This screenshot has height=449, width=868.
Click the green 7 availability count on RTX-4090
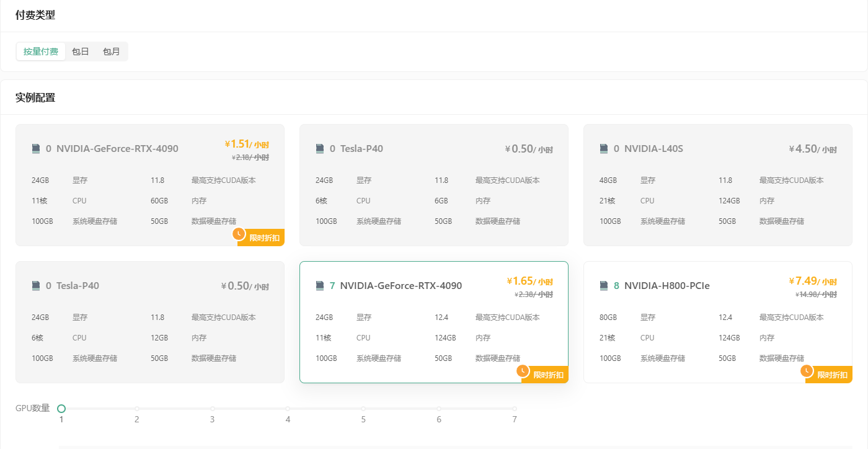pos(332,286)
